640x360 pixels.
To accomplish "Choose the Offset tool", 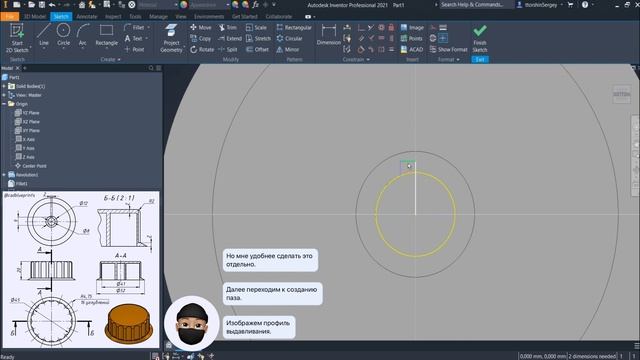I will (258, 49).
